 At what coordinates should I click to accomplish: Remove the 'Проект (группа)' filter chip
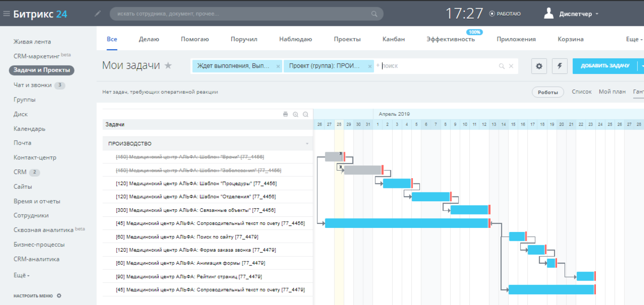[370, 66]
